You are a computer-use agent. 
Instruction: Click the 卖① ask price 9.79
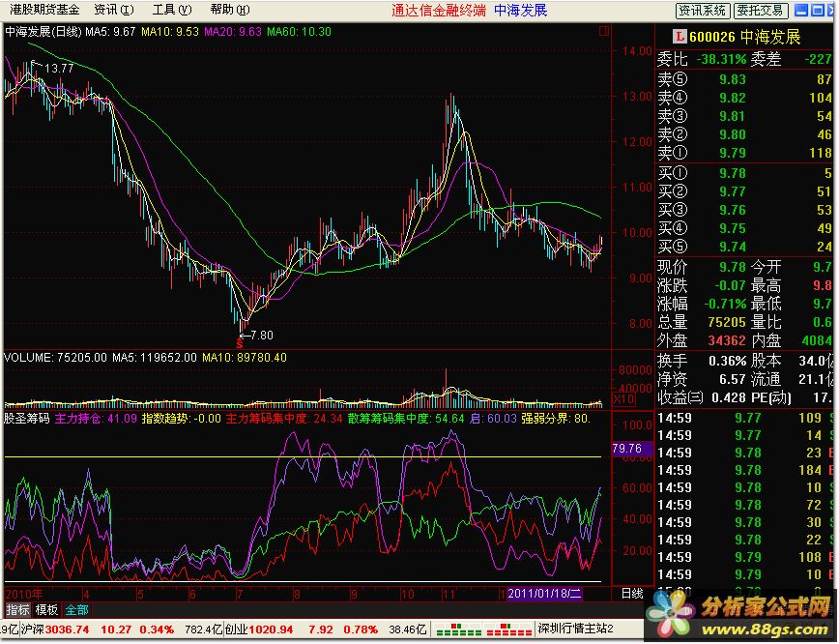(732, 153)
